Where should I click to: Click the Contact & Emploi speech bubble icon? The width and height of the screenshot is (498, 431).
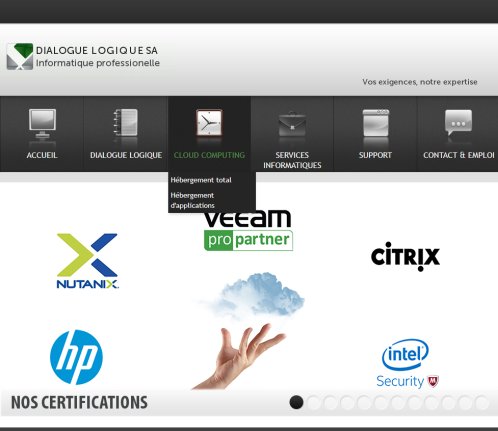pyautogui.click(x=458, y=122)
